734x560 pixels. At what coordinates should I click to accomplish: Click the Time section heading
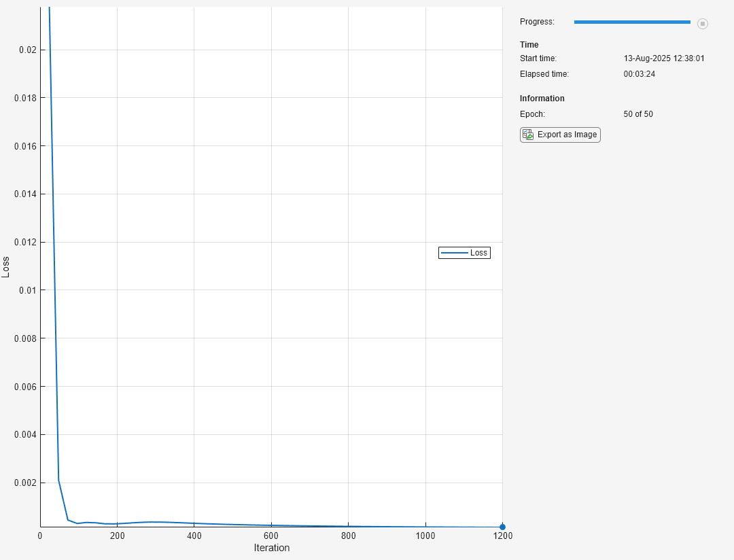pyautogui.click(x=529, y=45)
